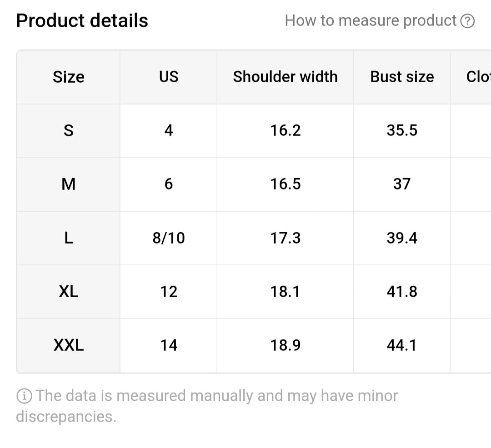The height and width of the screenshot is (448, 491).
Task: Click the Product details heading
Action: coord(82,21)
